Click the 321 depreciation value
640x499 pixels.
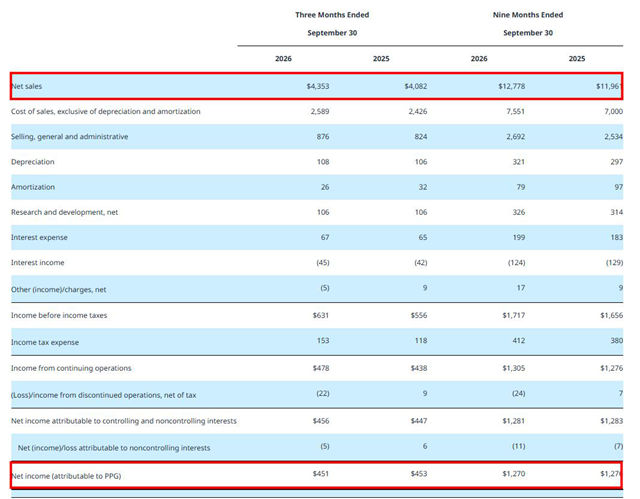click(519, 162)
